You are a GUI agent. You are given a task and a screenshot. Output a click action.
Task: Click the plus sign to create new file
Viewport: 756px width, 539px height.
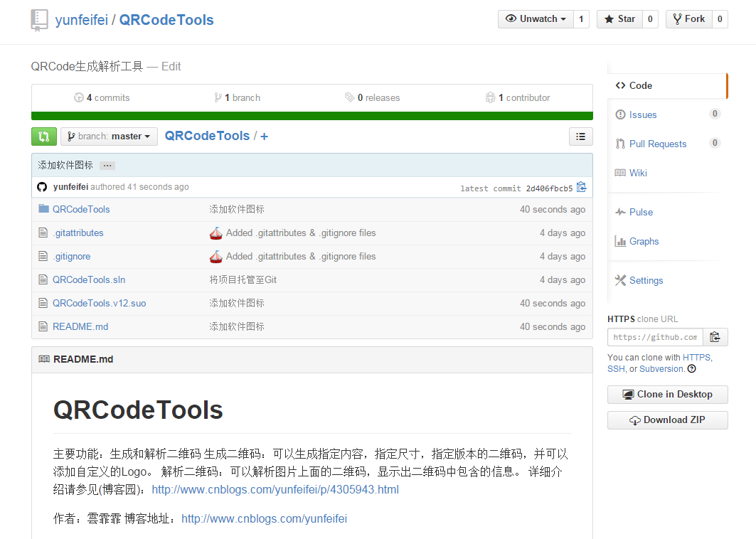[265, 137]
